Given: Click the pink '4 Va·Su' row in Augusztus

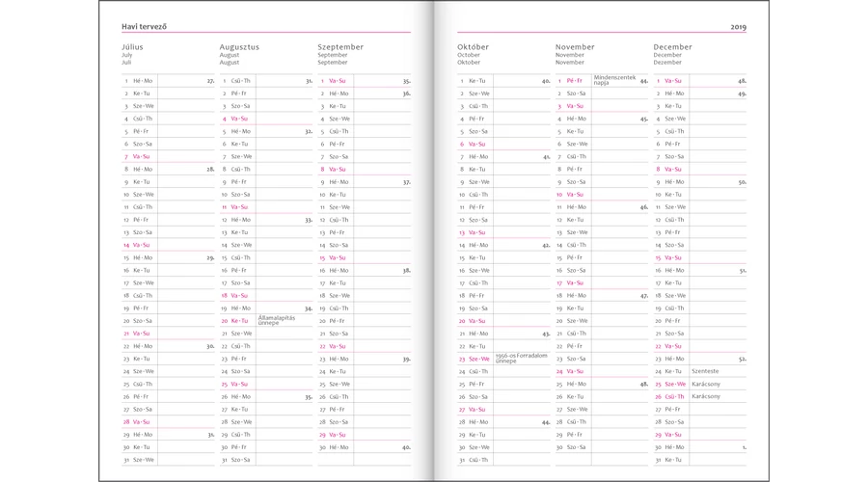Looking at the screenshot, I should tap(266, 119).
